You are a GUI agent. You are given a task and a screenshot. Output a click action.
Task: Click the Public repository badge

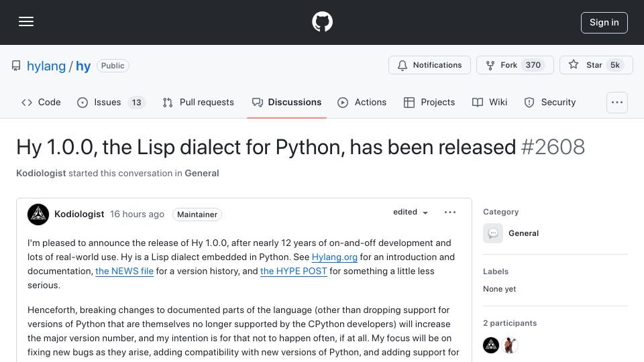[113, 66]
